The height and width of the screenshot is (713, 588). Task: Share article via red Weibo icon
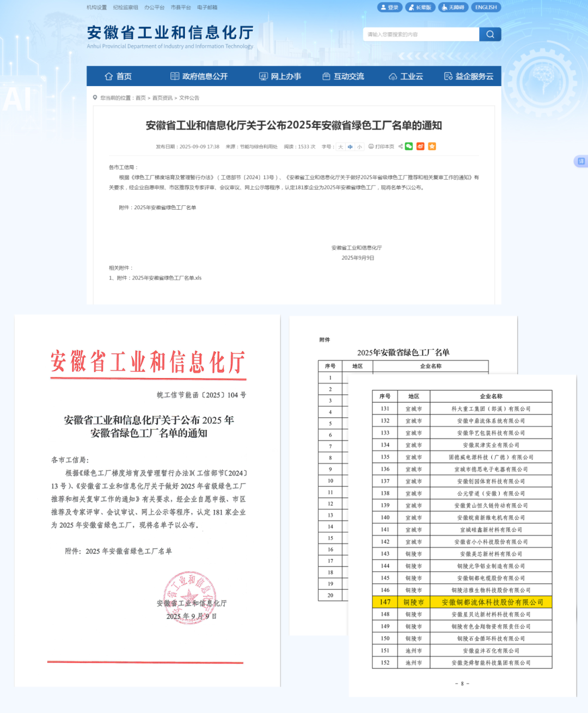click(x=420, y=147)
